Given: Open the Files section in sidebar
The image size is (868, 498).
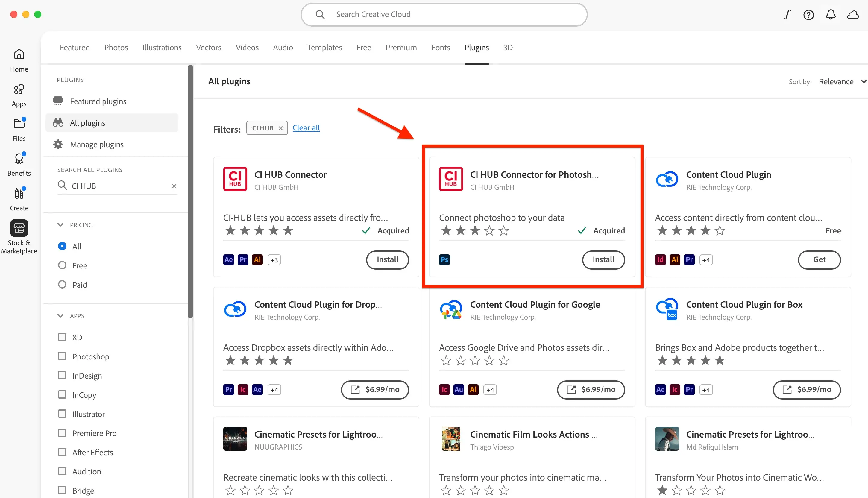Looking at the screenshot, I should 19,130.
